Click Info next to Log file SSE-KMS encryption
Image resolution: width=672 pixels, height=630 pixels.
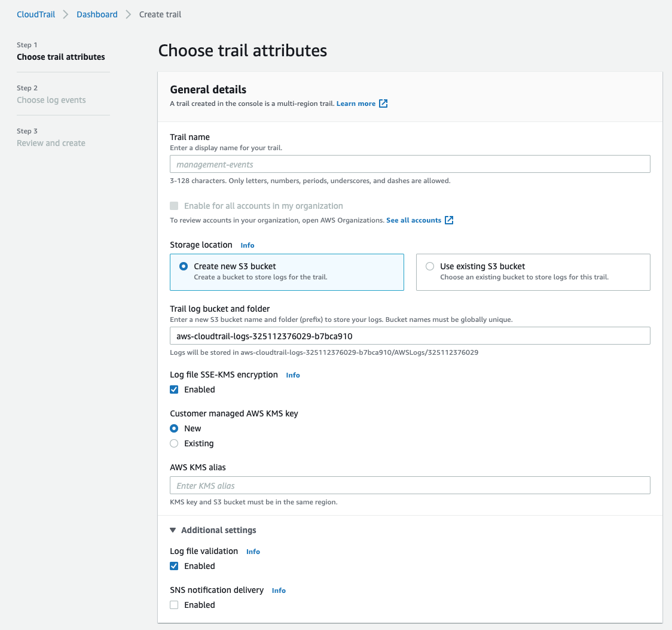pyautogui.click(x=292, y=375)
